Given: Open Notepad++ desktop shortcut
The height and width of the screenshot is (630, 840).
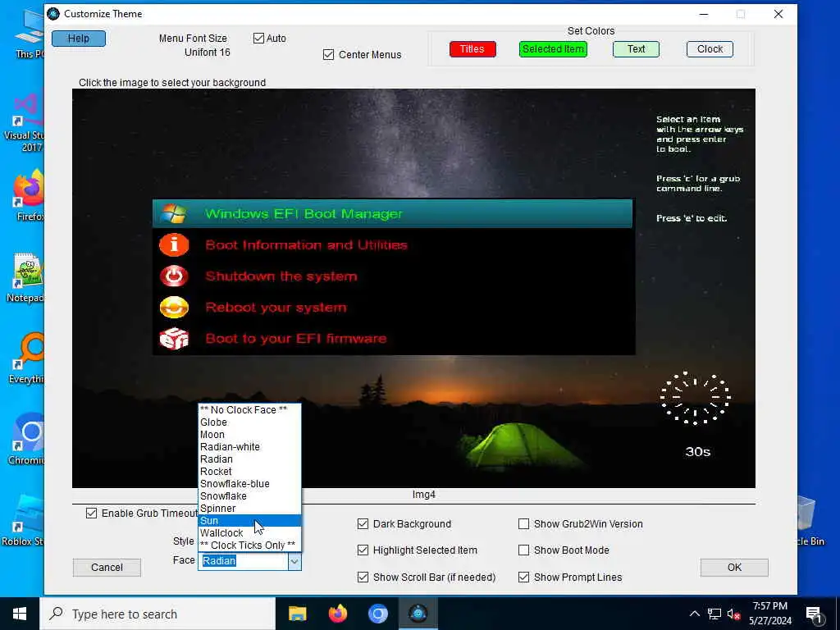Looking at the screenshot, I should pos(25,277).
